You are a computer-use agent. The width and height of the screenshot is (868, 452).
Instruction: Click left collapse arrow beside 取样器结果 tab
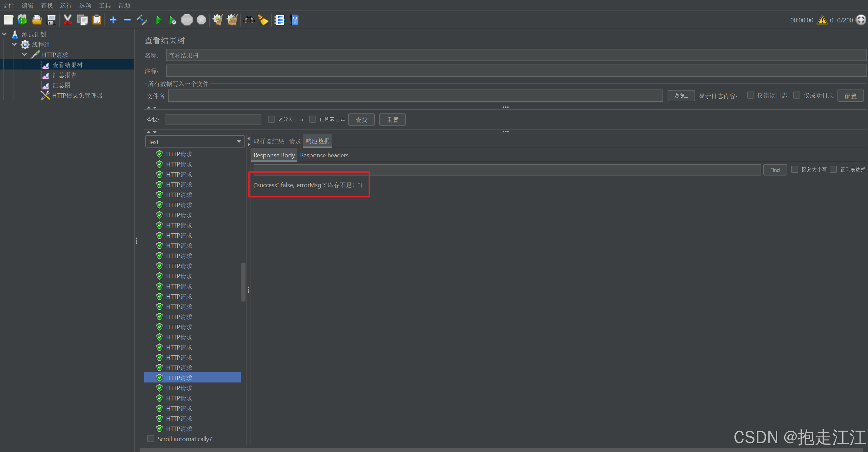(249, 138)
